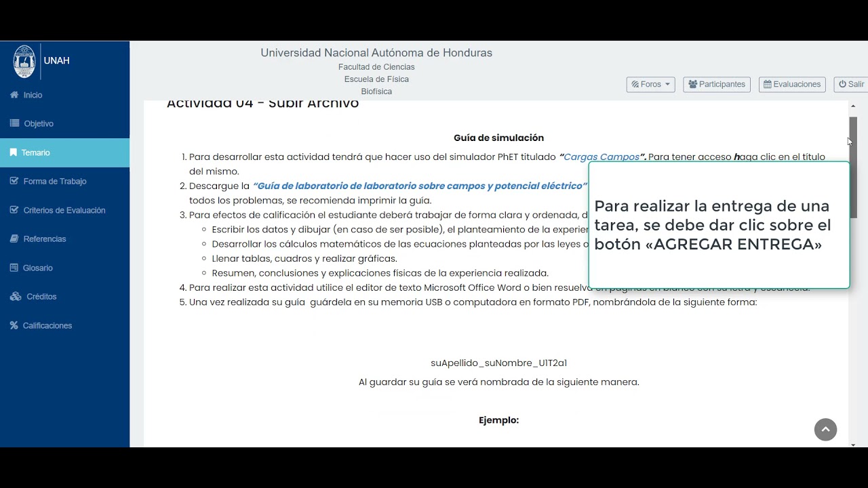
Task: Click the round scroll-to-top arrow button
Action: (x=825, y=429)
